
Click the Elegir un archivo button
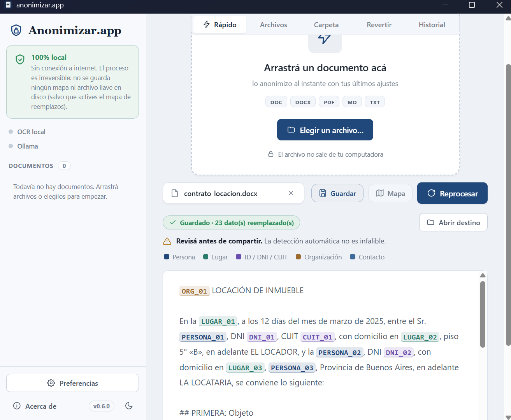325,130
